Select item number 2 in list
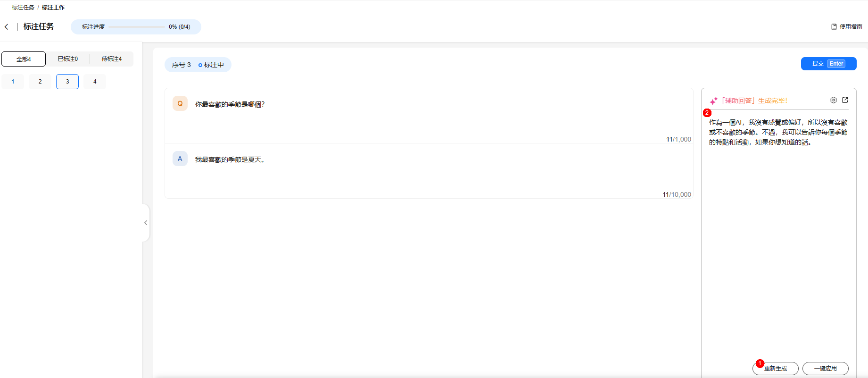The height and width of the screenshot is (378, 868). [40, 82]
